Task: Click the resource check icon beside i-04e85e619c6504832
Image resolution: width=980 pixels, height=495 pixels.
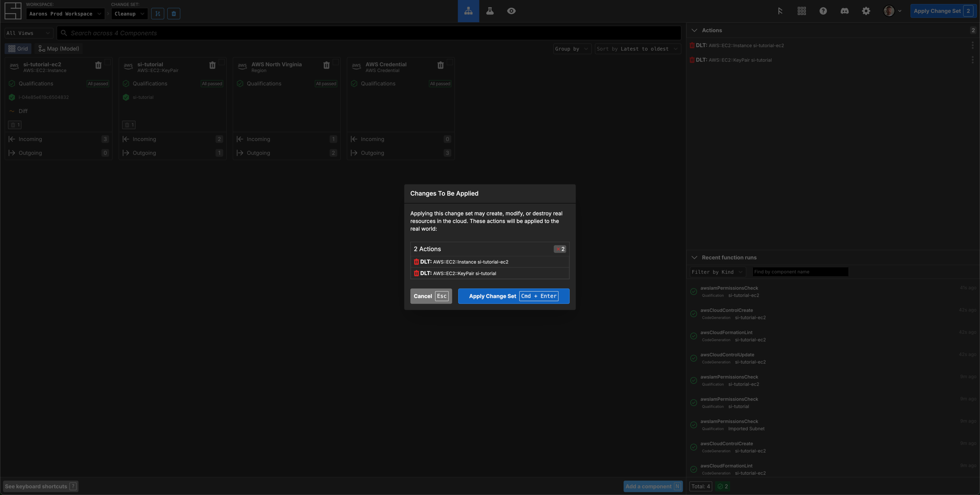Action: [x=12, y=97]
